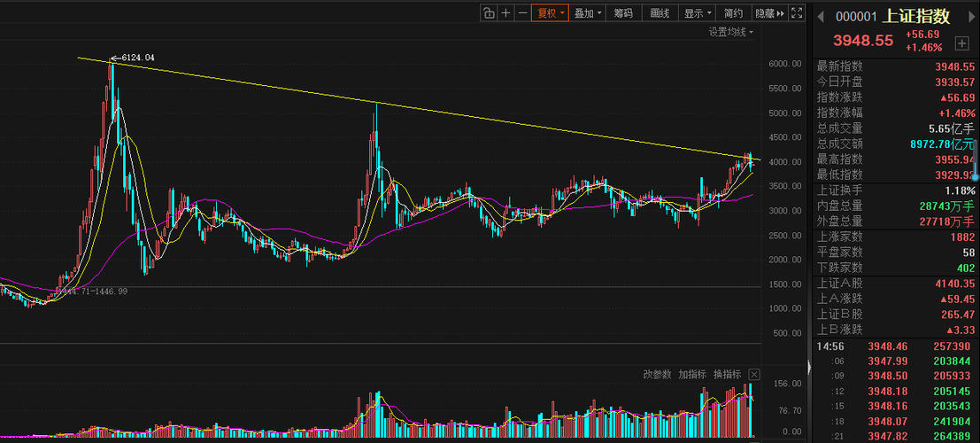The height and width of the screenshot is (443, 980).
Task: Click tick volume 264389
Action: pos(953,436)
